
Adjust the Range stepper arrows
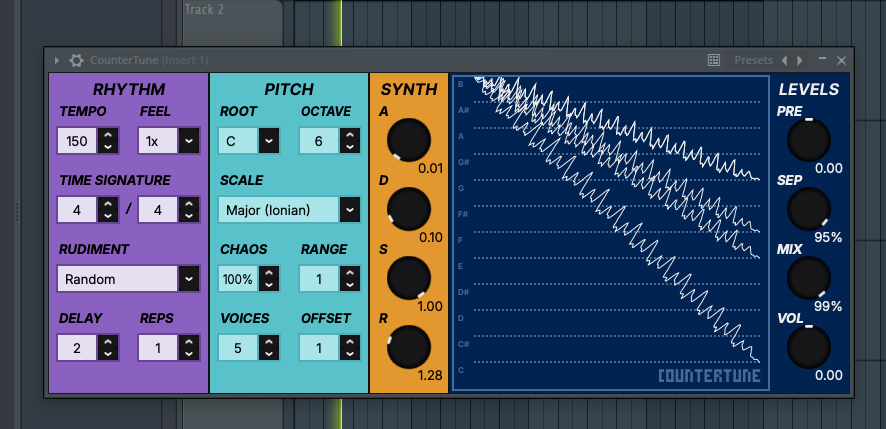tap(350, 279)
